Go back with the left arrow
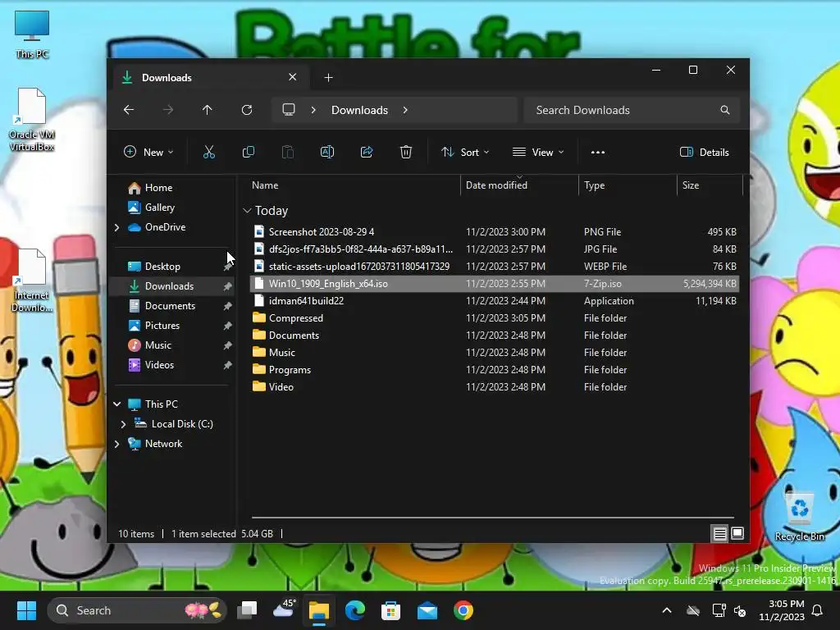Viewport: 840px width, 630px height. [x=129, y=110]
